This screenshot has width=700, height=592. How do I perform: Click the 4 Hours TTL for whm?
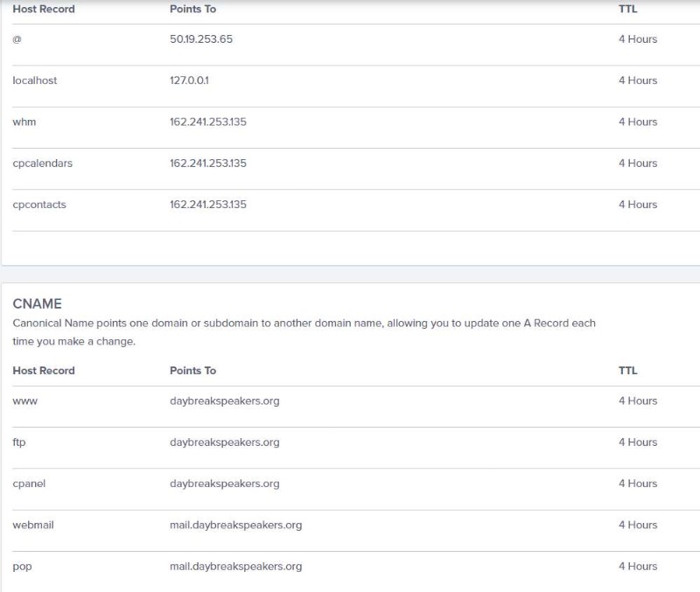638,122
